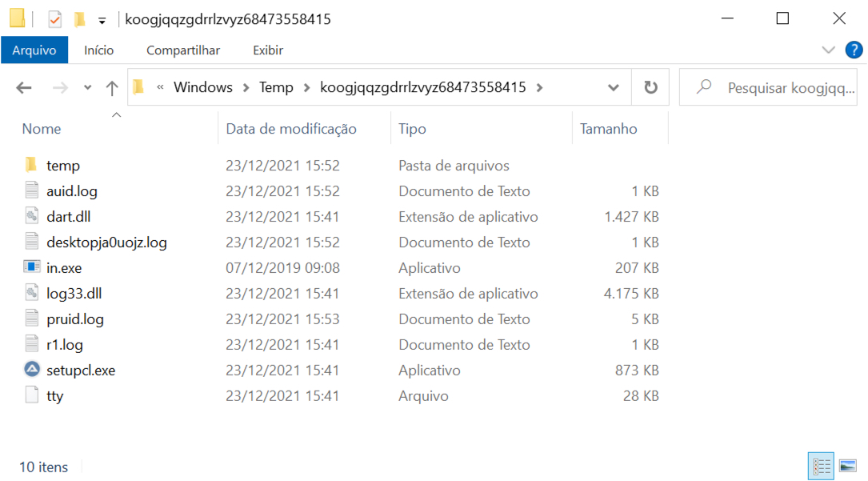Click the 1.427 KB size value

[x=632, y=216]
